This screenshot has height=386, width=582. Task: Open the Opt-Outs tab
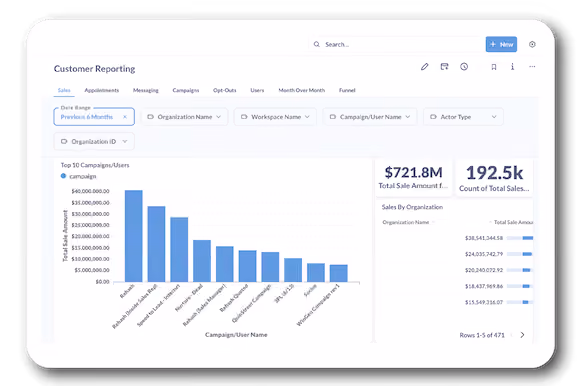[x=225, y=90]
